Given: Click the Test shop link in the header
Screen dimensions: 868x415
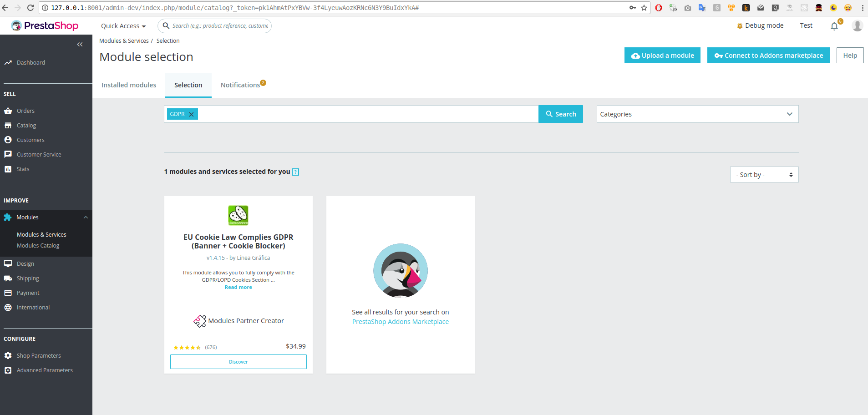Looking at the screenshot, I should click(x=806, y=26).
